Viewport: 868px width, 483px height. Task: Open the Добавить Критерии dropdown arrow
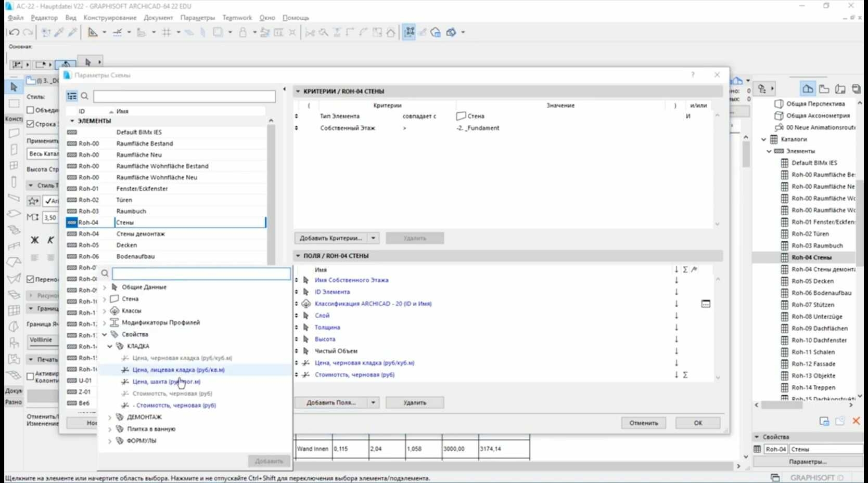[373, 238]
